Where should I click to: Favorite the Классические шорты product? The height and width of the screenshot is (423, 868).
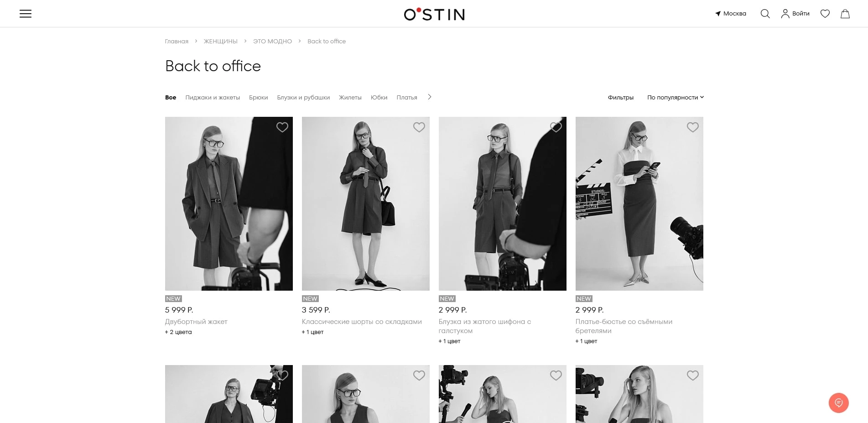tap(419, 127)
